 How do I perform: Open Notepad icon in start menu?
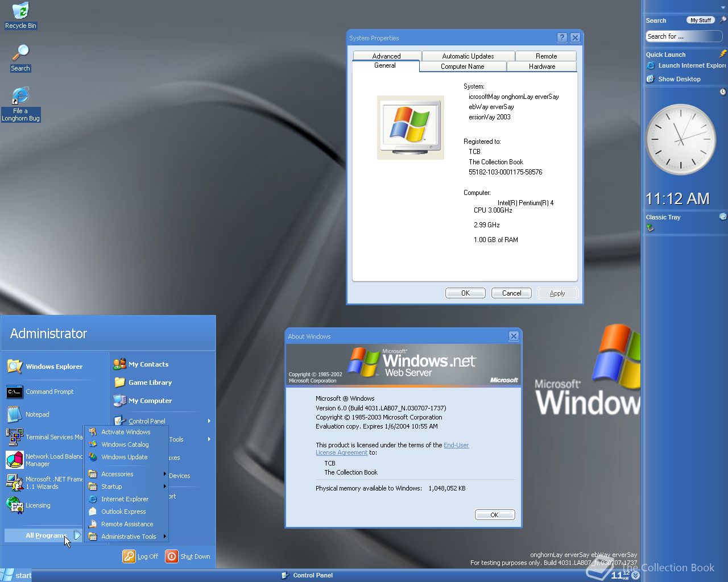[15, 414]
